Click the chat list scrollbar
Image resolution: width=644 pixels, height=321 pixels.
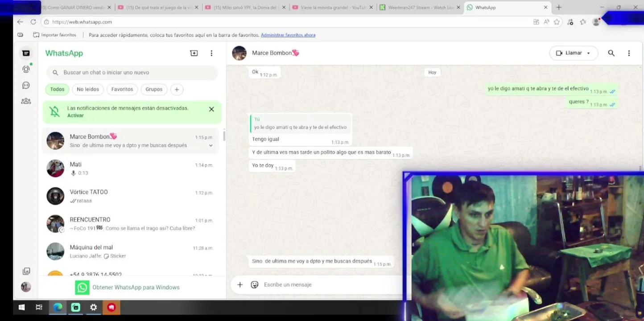click(x=224, y=136)
